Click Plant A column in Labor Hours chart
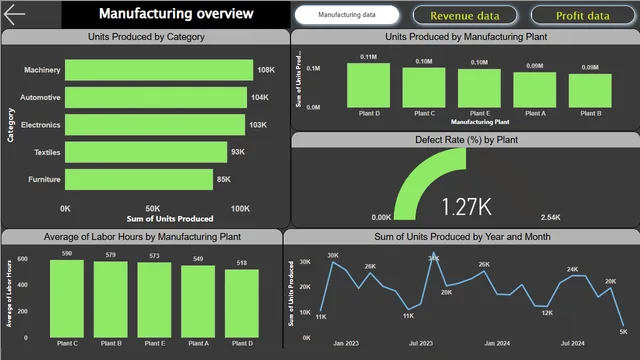The height and width of the screenshot is (360, 640). (198, 302)
